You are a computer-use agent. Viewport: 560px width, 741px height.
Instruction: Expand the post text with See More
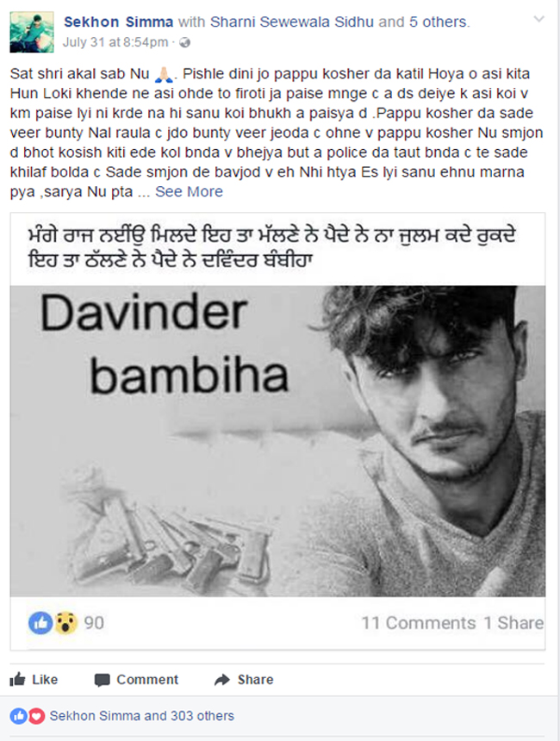point(189,191)
